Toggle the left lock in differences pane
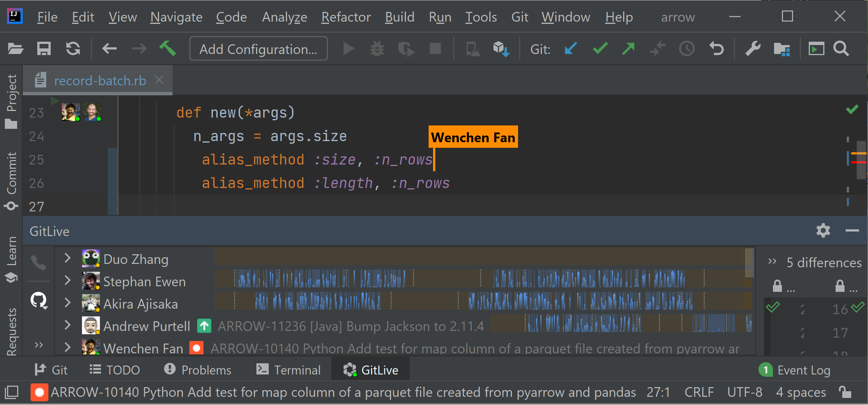This screenshot has width=868, height=405. coord(777,286)
